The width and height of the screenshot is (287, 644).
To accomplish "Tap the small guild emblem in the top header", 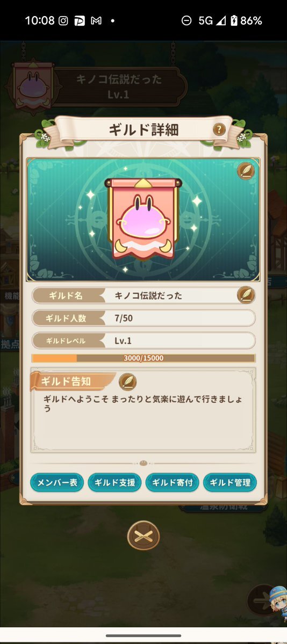I will 33,85.
